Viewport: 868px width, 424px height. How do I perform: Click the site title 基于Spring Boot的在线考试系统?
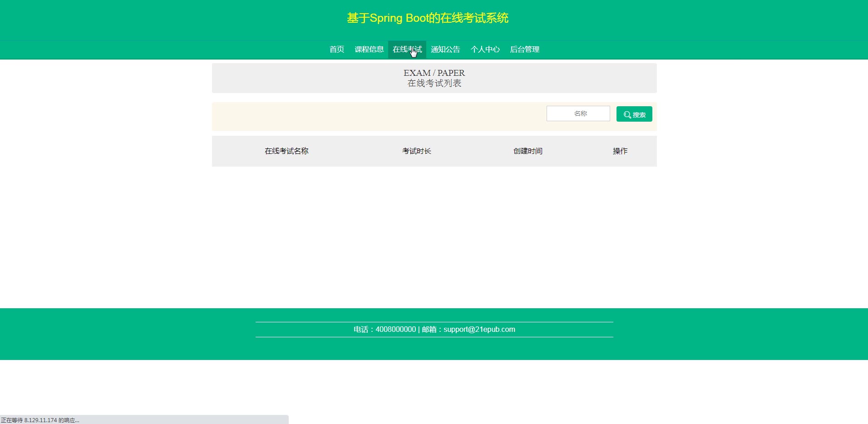428,18
